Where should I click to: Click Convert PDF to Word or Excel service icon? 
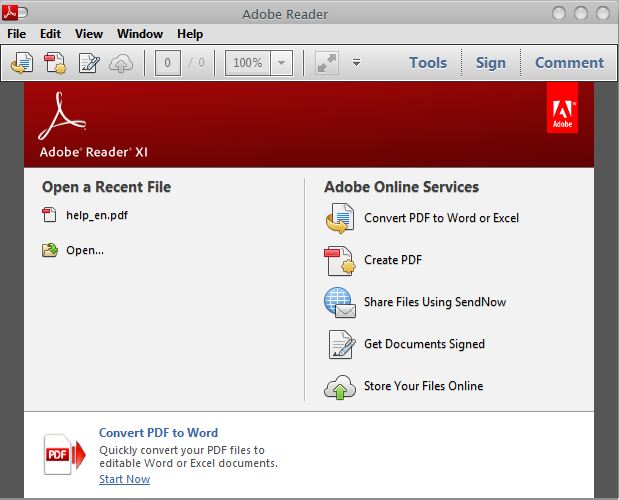click(340, 218)
